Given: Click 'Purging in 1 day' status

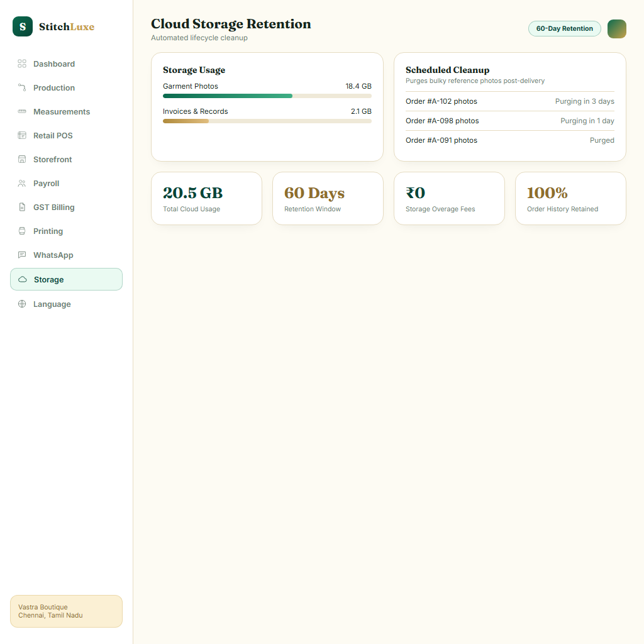Looking at the screenshot, I should [587, 121].
